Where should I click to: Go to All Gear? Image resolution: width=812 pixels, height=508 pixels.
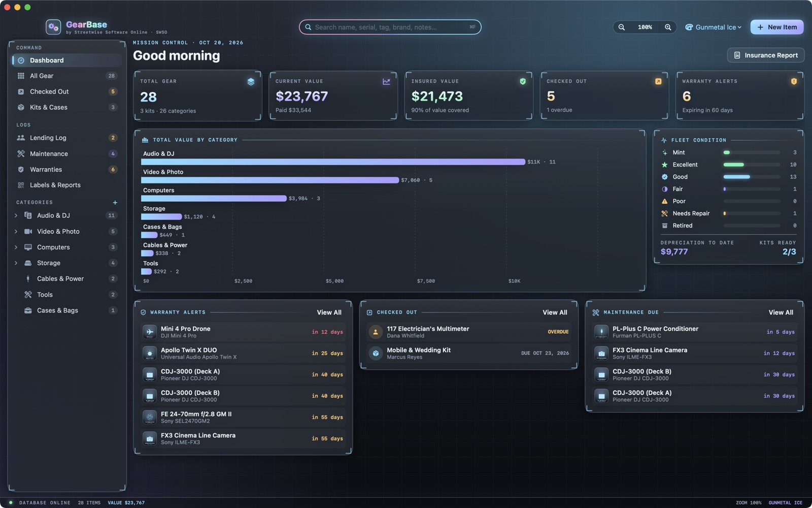[x=66, y=76]
